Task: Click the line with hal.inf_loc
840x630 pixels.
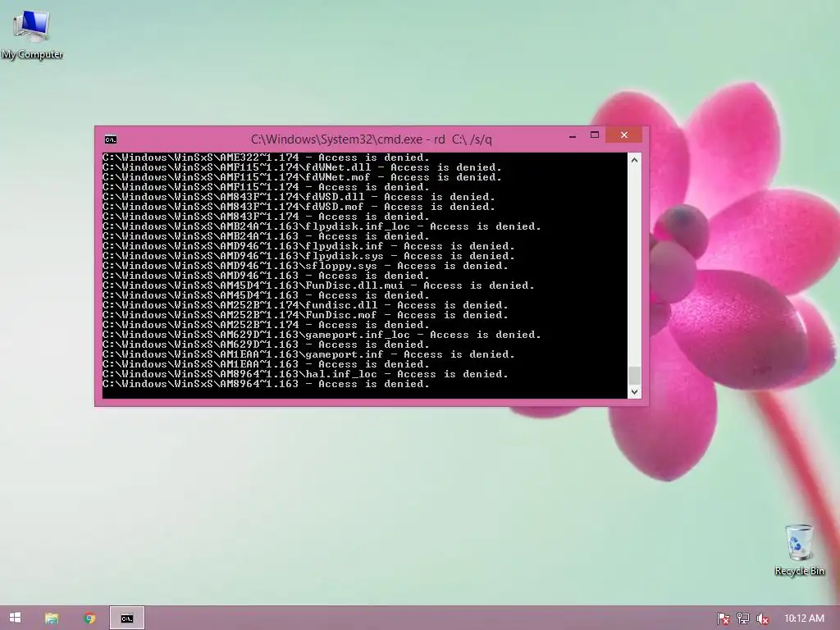Action: pos(305,374)
